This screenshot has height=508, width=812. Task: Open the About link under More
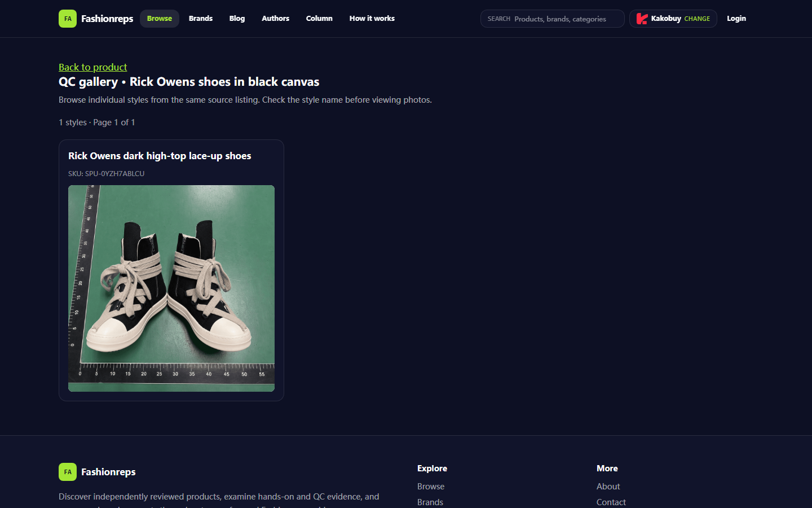point(608,487)
